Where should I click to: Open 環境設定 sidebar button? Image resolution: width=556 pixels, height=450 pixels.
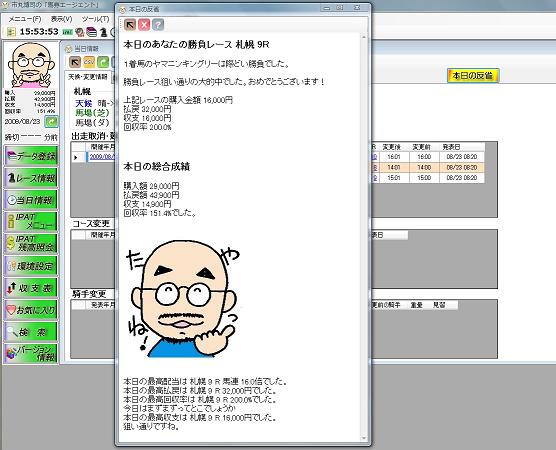[31, 266]
